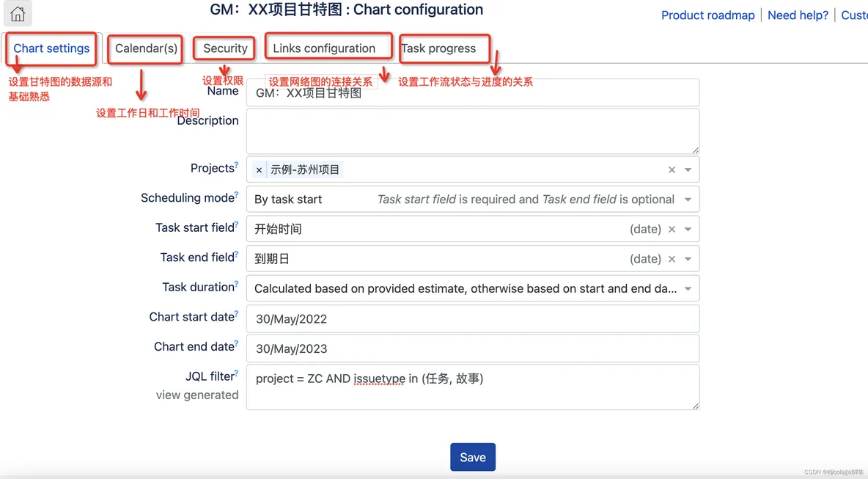
Task: Grab the JQL filter resize handle
Action: click(x=696, y=406)
